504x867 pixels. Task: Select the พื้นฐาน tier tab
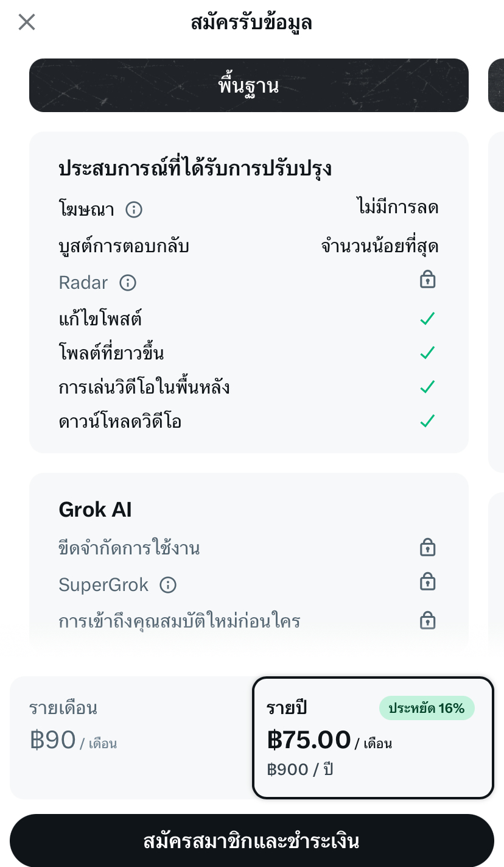[248, 85]
